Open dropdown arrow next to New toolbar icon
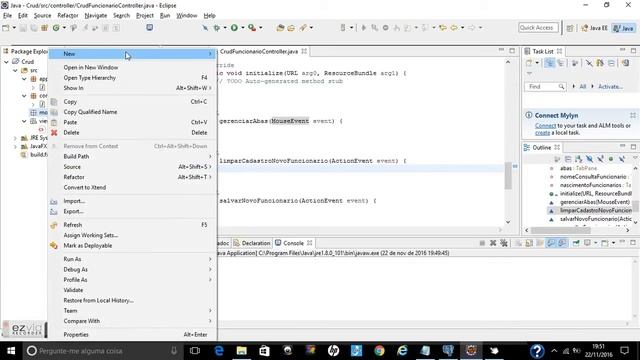This screenshot has height=360, width=640. point(14,28)
